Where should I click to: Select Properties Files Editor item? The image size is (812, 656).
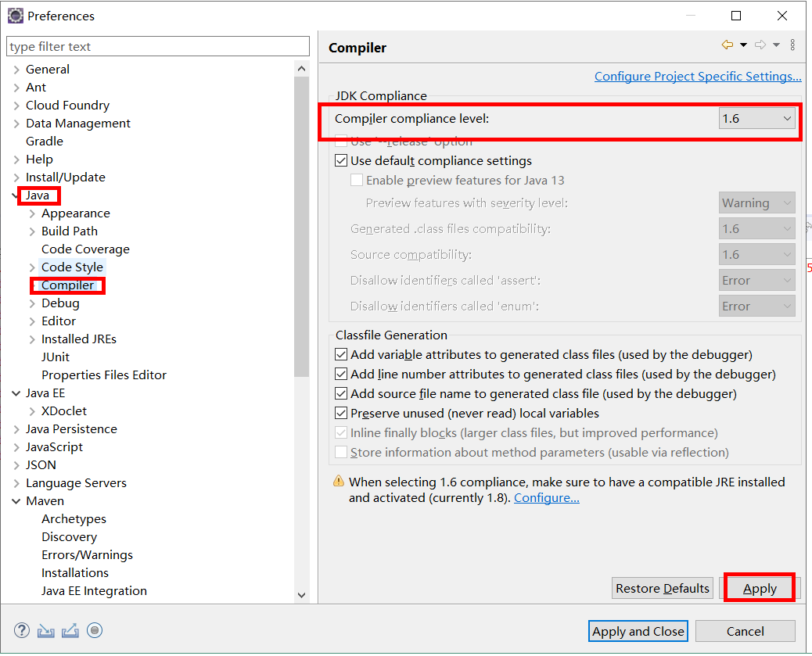pyautogui.click(x=104, y=375)
